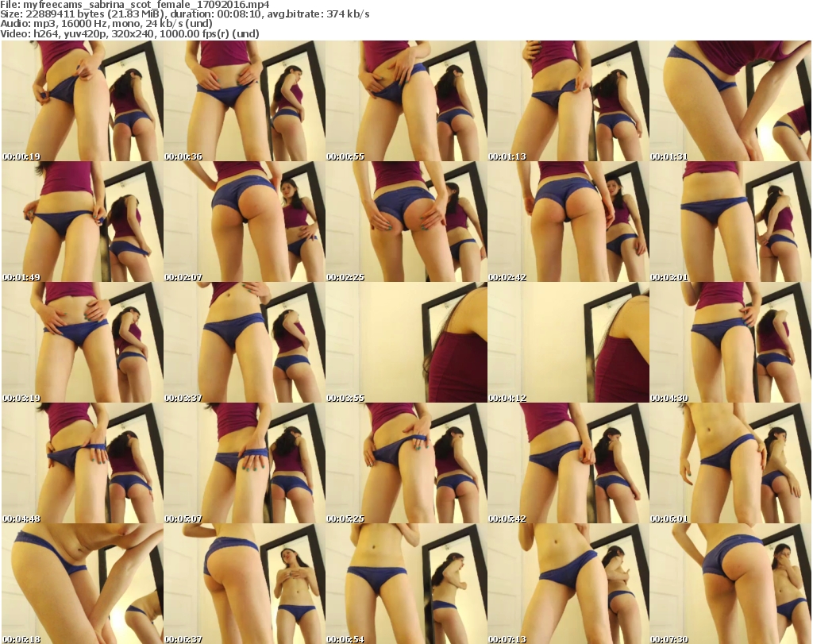
Task: Click the frame at 00:01:13
Action: 568,101
